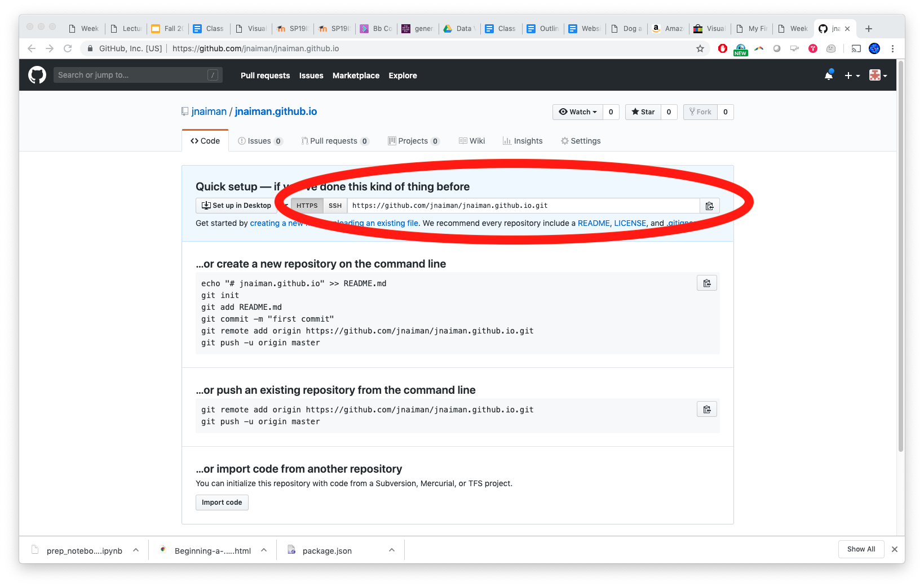
Task: Close the downloads bar
Action: point(894,549)
